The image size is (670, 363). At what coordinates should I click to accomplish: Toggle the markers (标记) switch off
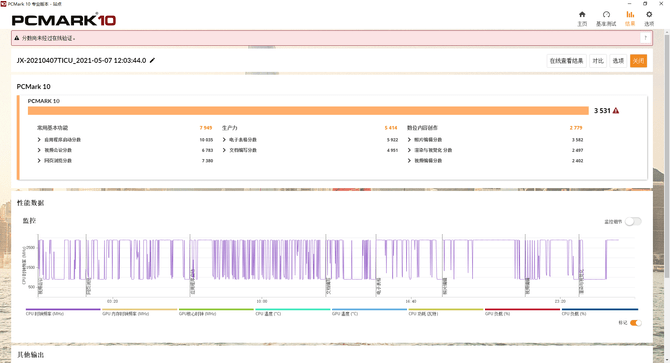(636, 322)
